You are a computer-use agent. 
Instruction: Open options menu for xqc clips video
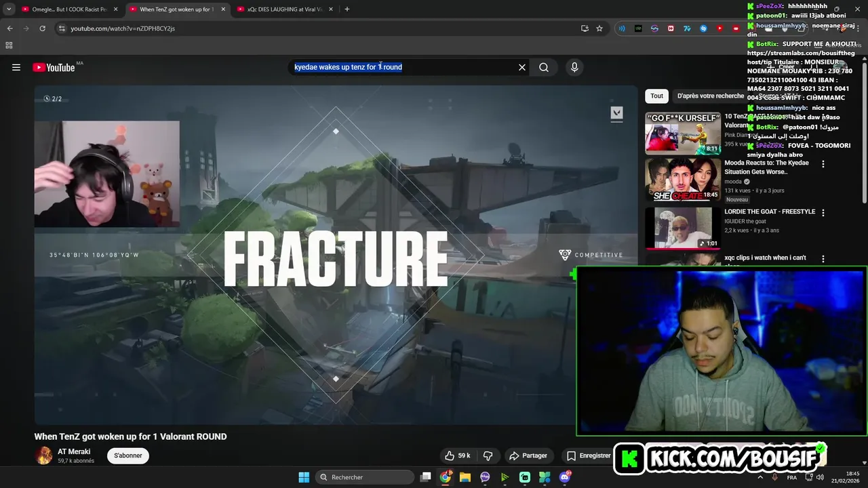coord(823,259)
